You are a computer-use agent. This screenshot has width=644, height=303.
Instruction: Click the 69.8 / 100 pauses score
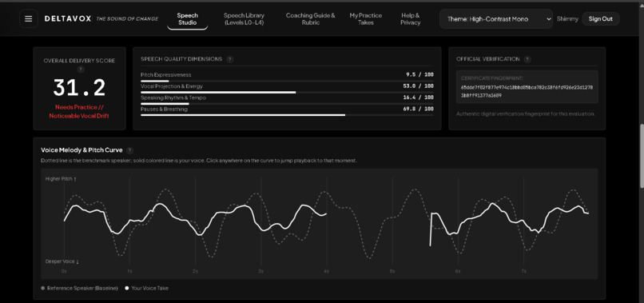tap(419, 110)
